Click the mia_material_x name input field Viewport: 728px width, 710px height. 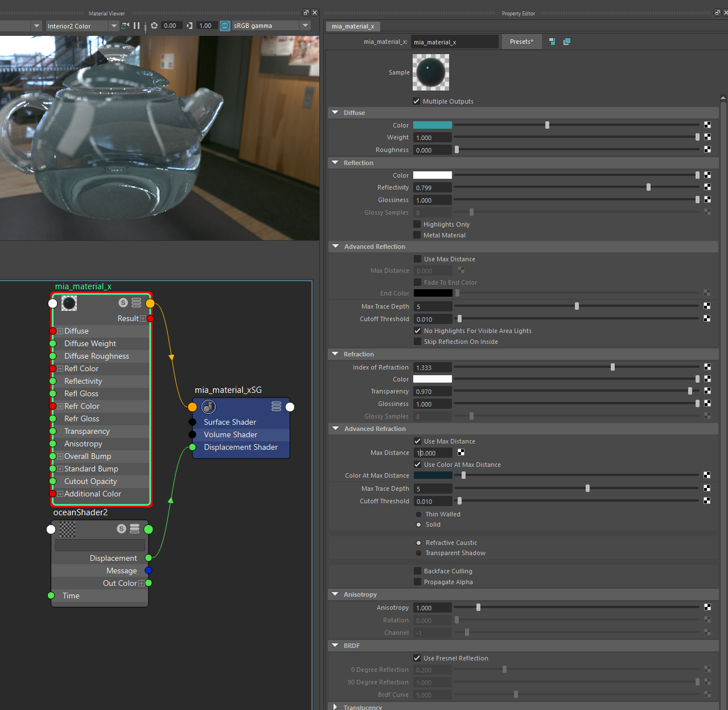[x=454, y=42]
